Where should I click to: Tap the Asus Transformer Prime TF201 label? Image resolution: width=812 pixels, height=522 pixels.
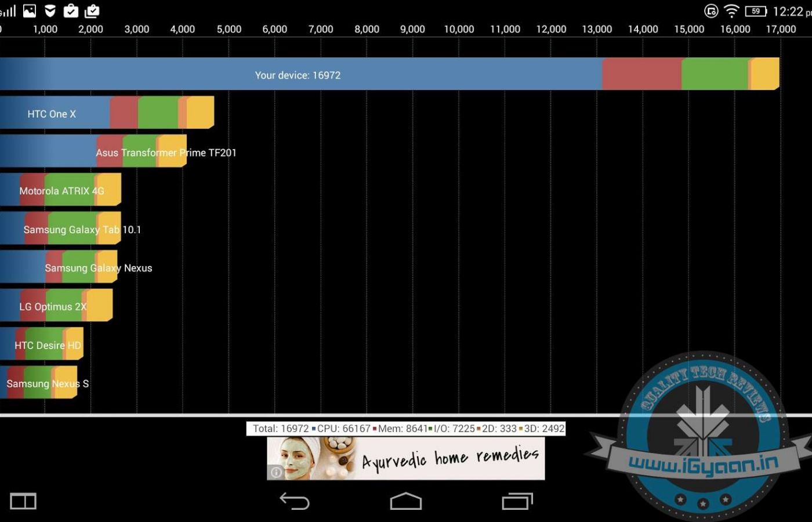click(x=166, y=153)
